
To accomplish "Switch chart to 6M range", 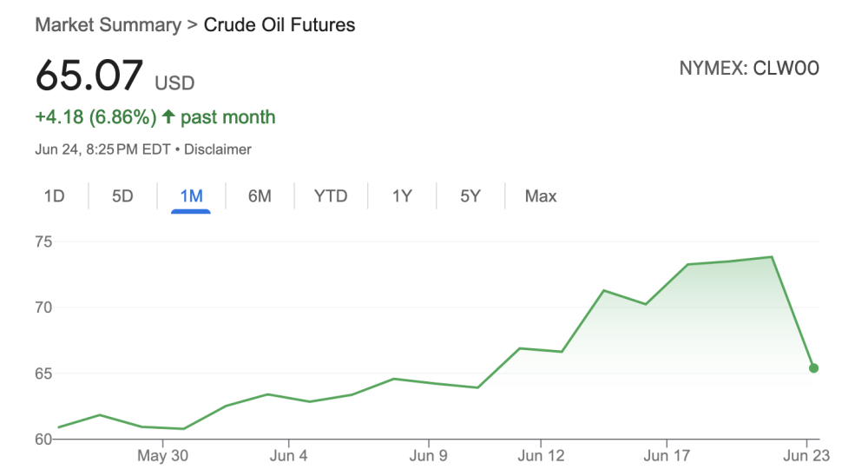I will 260,196.
